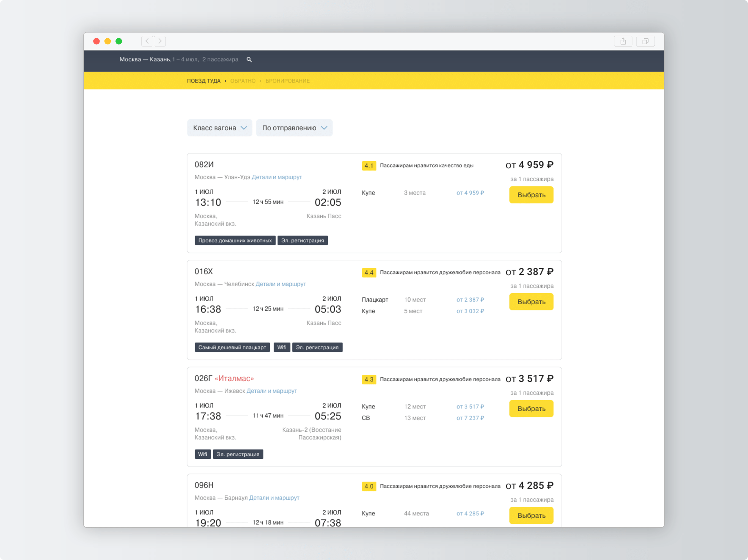
Task: Click the 4.1 rating badge
Action: coord(369,166)
